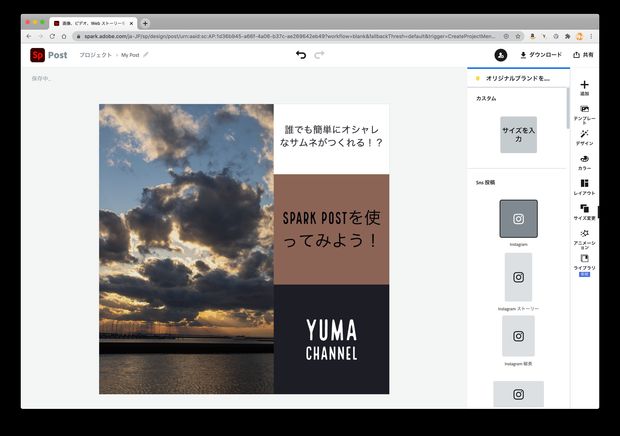Click the size panel scrollbar
The width and height of the screenshot is (620, 436).
568,108
